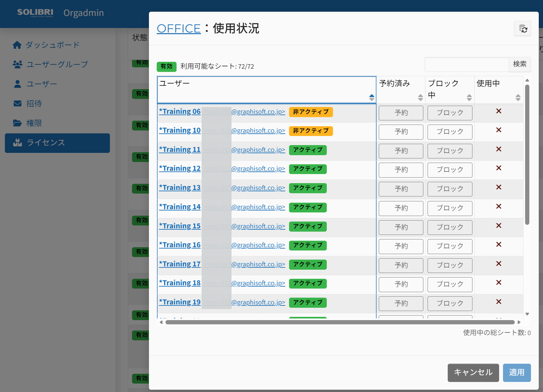Open Dashboard (ダッシュボード) from sidebar
543x392 pixels.
46,45
